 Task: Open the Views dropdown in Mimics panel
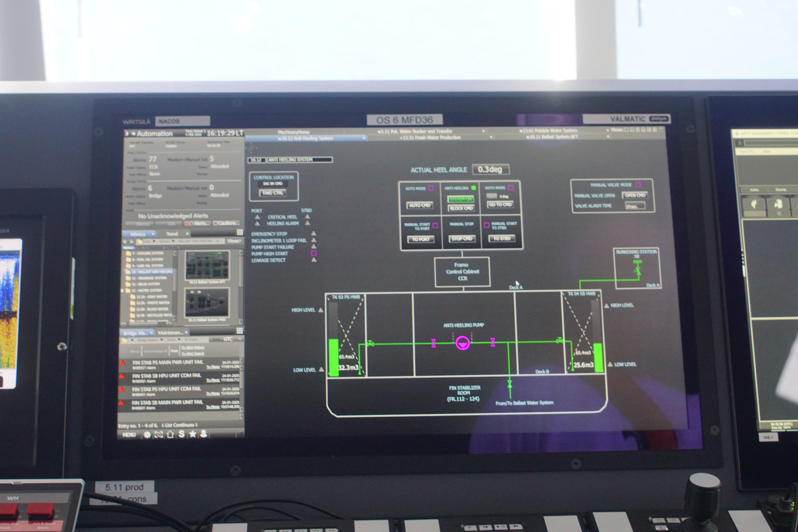[x=234, y=241]
